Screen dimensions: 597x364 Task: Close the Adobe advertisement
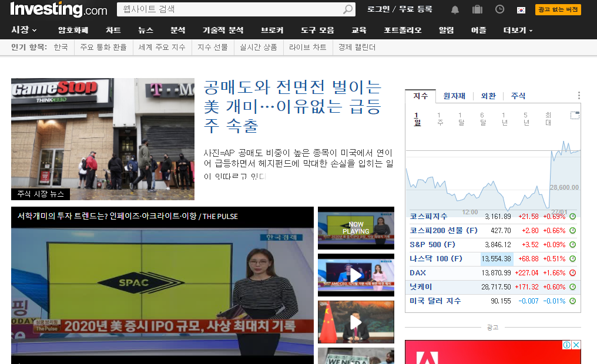coord(576,345)
